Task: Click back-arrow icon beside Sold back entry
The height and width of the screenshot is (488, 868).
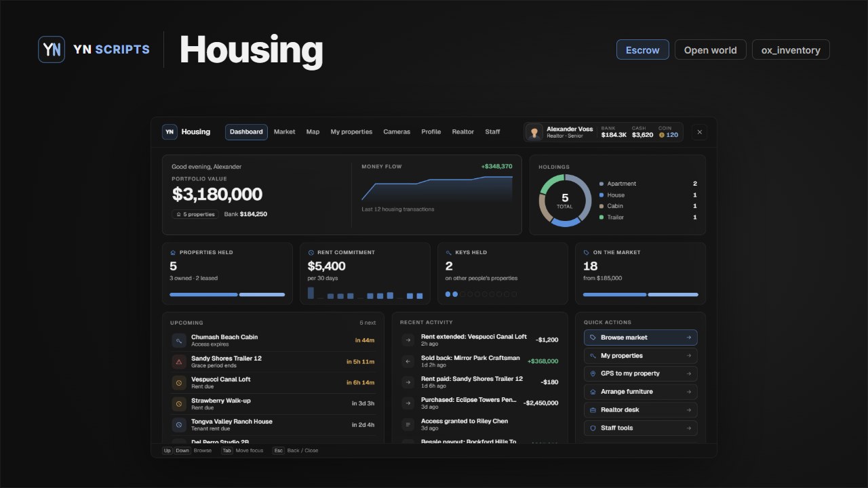Action: coord(408,361)
